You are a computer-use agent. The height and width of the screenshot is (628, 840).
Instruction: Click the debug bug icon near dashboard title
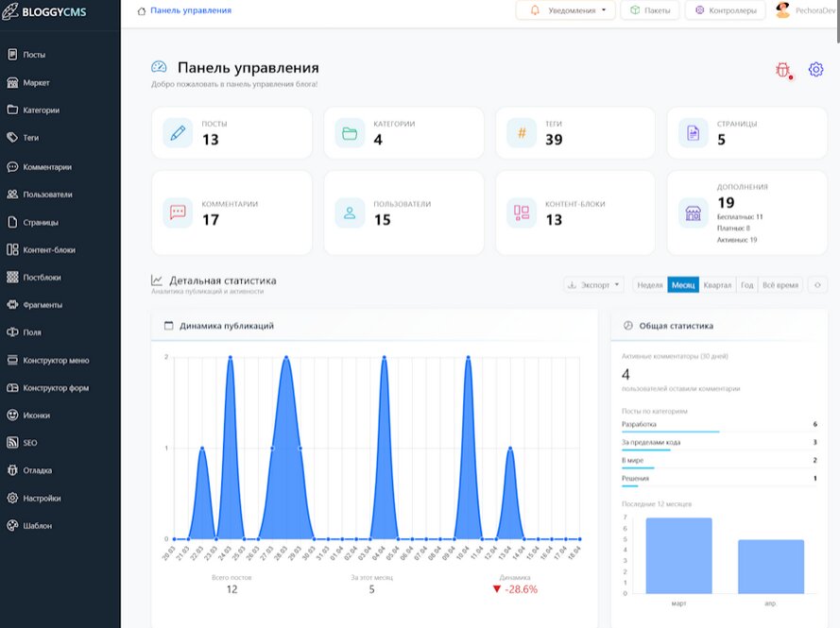point(785,70)
